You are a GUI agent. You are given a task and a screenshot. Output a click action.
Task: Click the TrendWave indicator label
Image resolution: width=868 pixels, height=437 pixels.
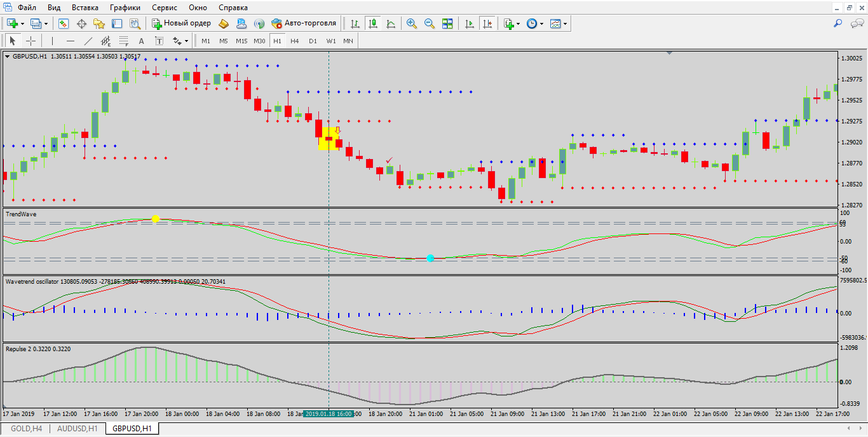[x=21, y=214]
